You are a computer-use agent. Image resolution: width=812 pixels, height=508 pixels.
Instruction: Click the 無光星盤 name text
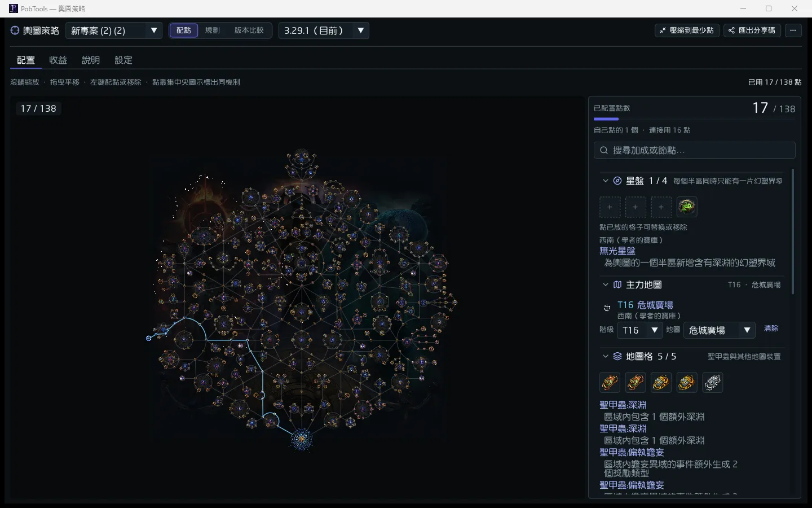617,251
